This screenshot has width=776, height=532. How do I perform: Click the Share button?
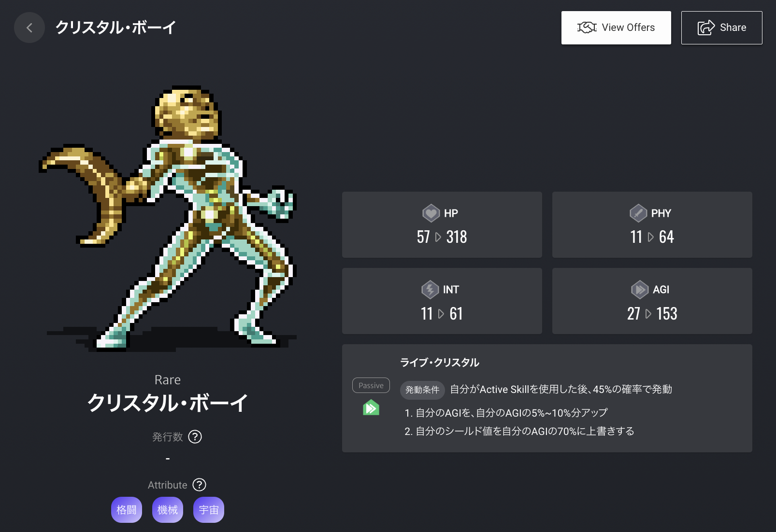(x=721, y=28)
